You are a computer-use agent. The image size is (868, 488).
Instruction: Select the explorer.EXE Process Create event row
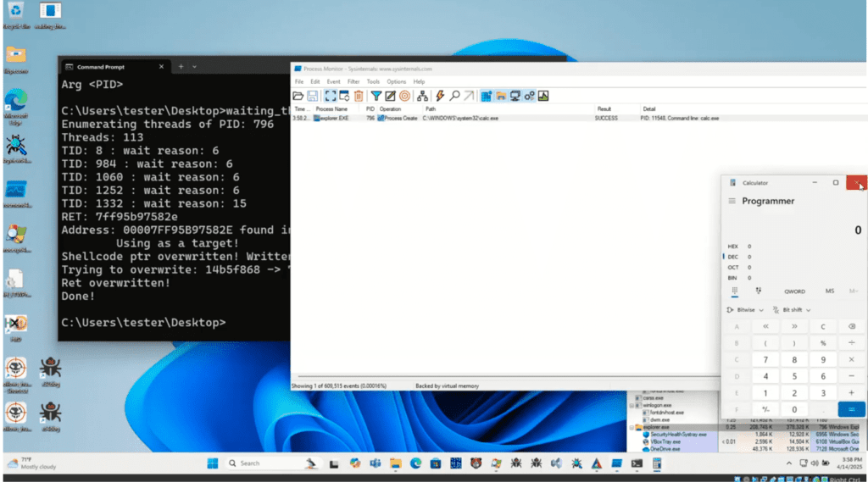pos(578,118)
